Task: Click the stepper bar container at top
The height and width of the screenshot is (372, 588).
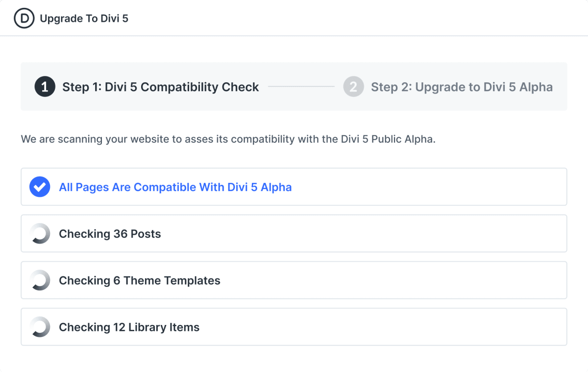Action: (x=294, y=87)
